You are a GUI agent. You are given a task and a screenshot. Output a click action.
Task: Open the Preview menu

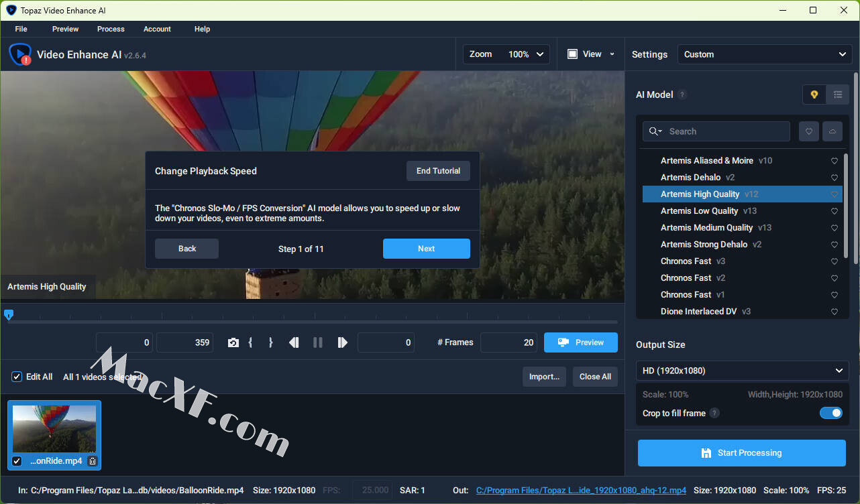tap(66, 29)
